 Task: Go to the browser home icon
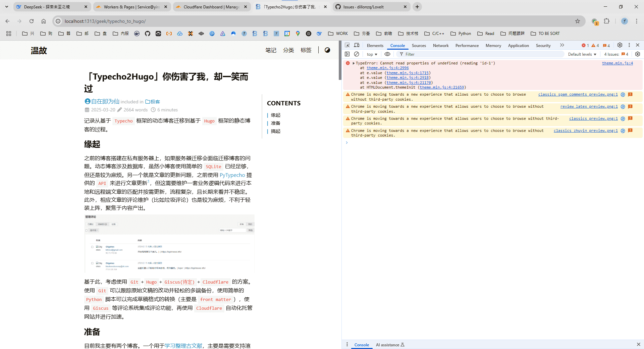click(x=44, y=21)
